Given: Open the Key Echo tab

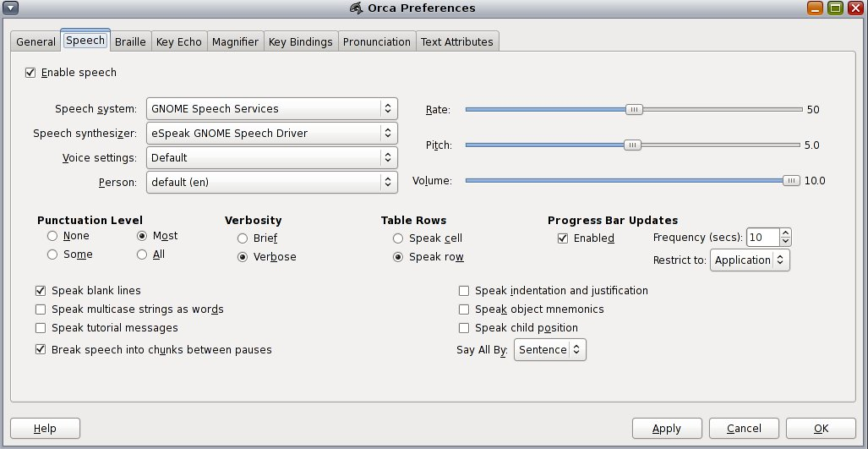Looking at the screenshot, I should click(179, 42).
